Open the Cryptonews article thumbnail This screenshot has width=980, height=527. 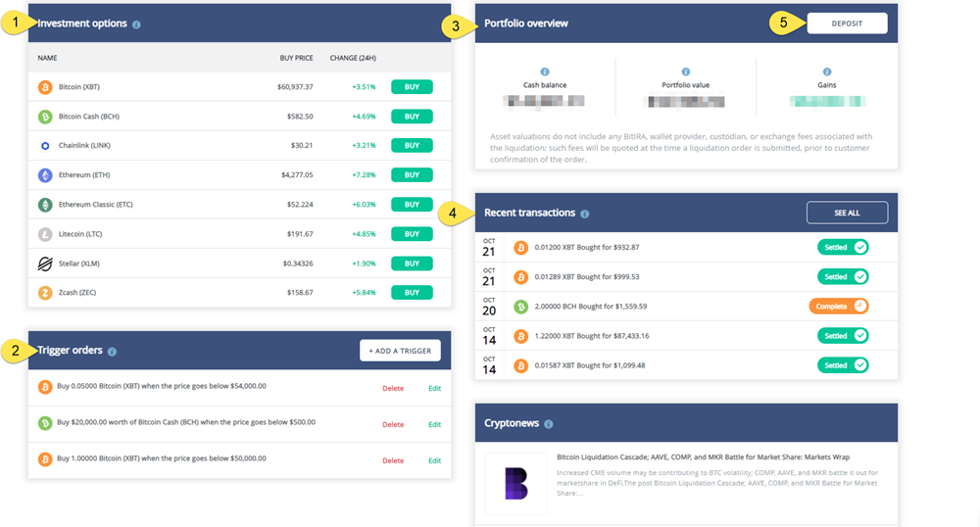click(516, 483)
